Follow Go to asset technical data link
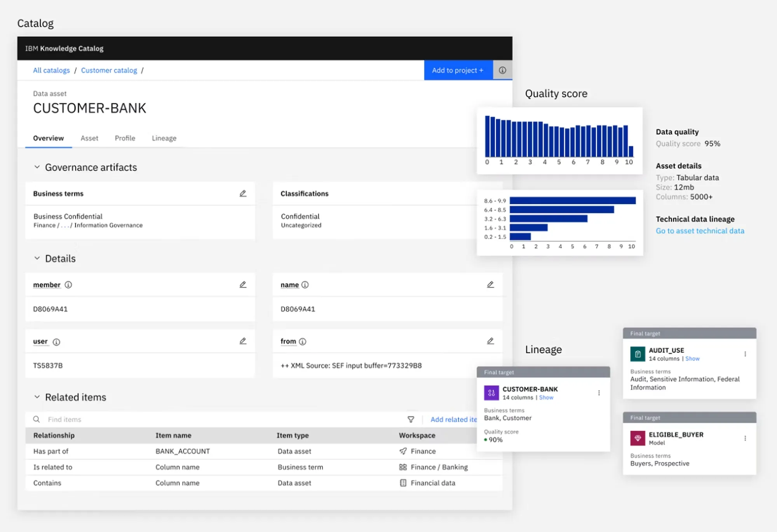777x532 pixels. [x=700, y=231]
